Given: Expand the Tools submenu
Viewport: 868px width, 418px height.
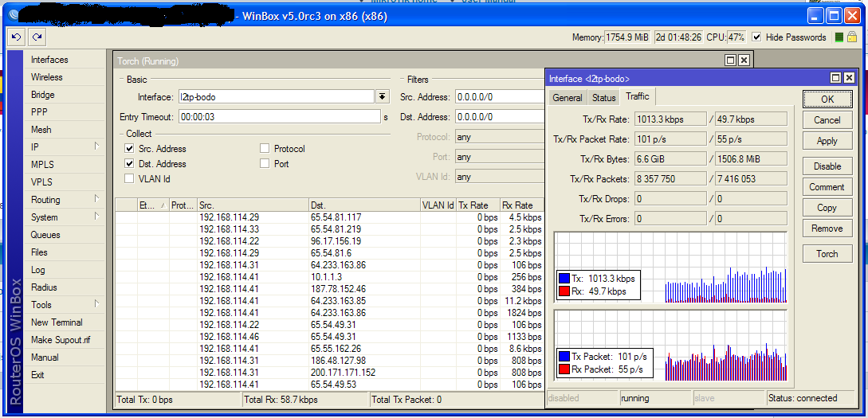Looking at the screenshot, I should point(96,304).
